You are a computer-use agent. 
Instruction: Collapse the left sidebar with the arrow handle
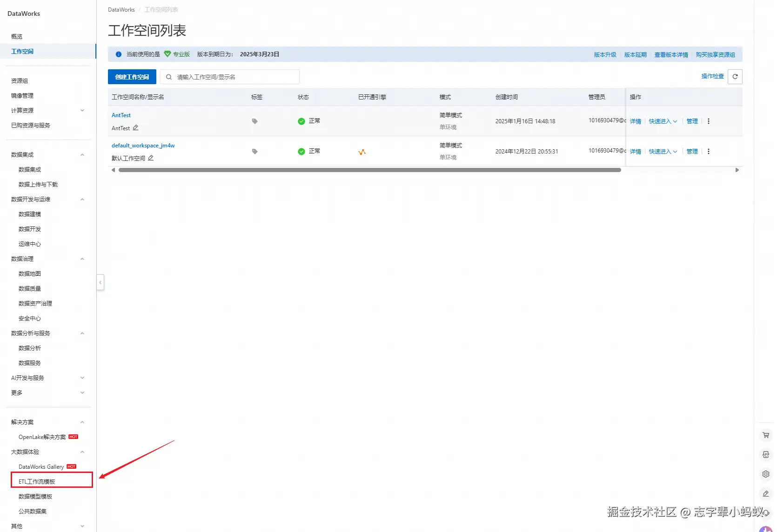coord(100,282)
